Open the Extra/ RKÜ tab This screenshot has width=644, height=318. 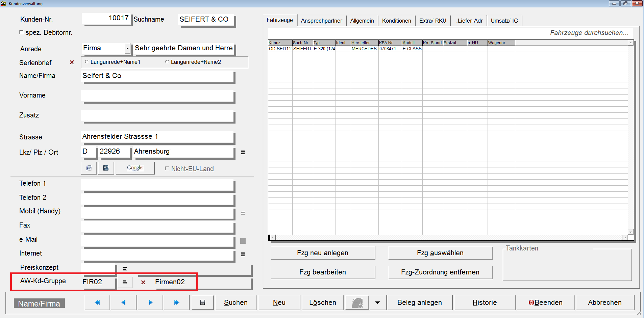(432, 21)
